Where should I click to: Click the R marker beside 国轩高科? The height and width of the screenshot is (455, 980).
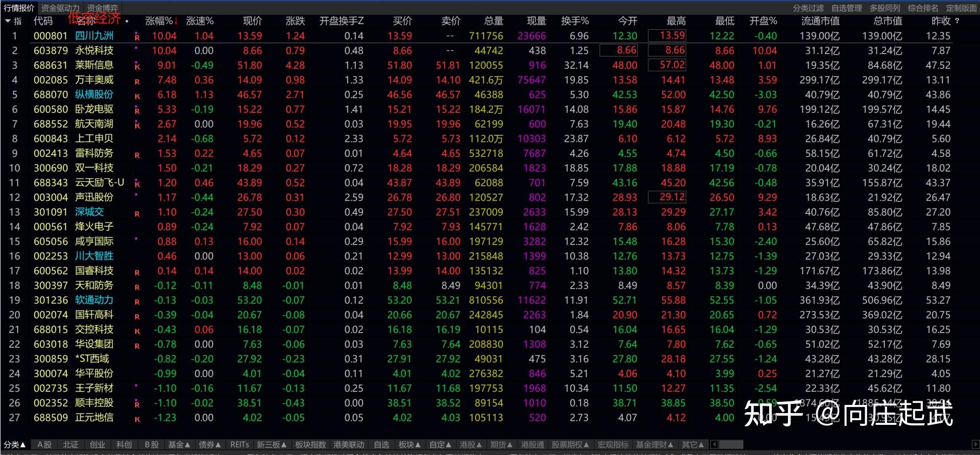pos(137,316)
